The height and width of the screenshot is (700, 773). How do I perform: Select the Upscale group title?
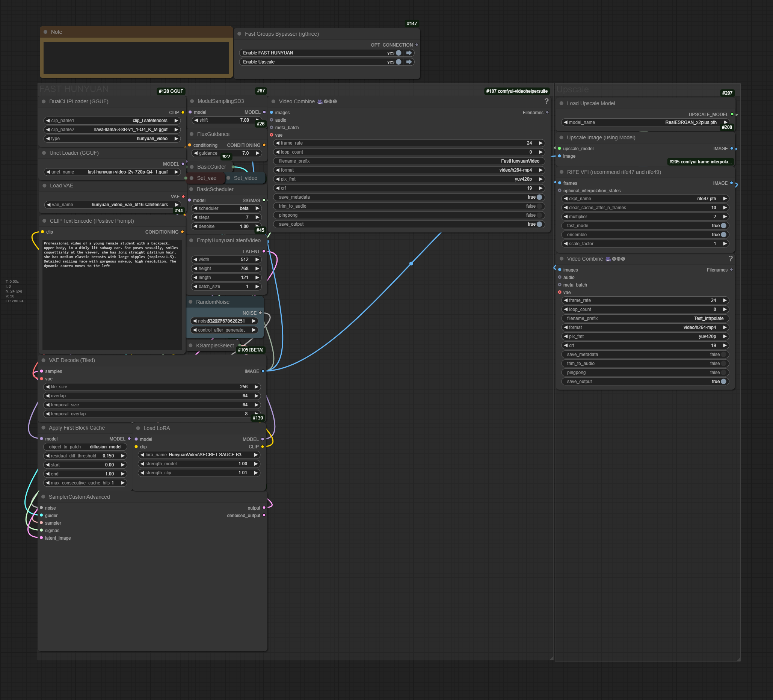tap(572, 89)
